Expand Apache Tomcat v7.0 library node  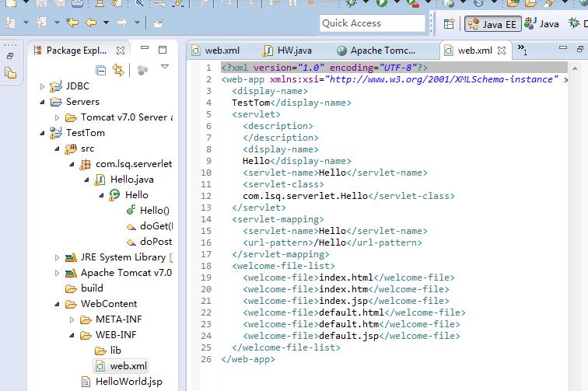57,274
